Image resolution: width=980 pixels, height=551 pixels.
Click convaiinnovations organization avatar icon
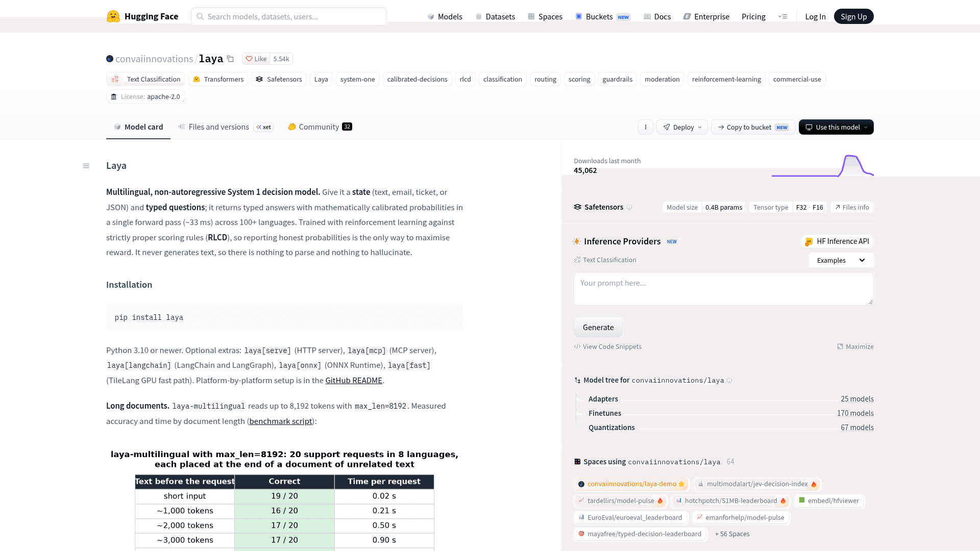coord(110,59)
